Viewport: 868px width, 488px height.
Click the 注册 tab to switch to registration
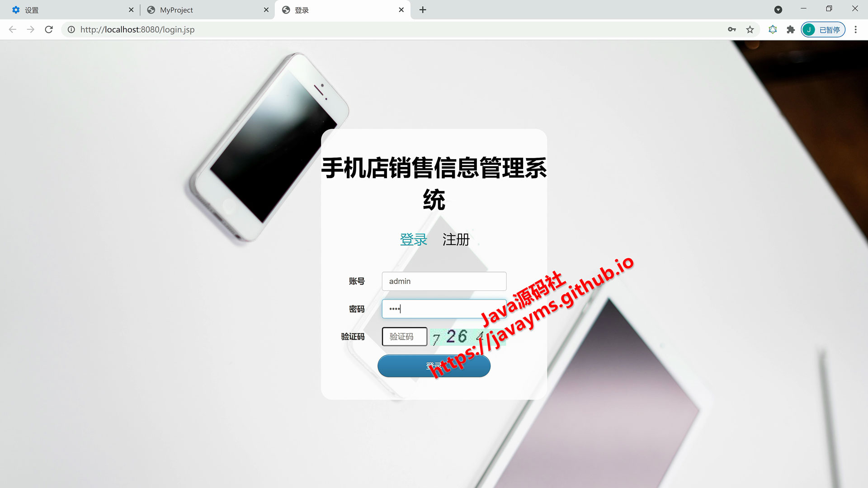point(455,239)
